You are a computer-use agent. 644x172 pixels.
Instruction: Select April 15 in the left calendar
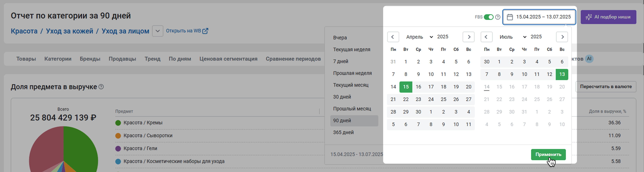(x=406, y=87)
